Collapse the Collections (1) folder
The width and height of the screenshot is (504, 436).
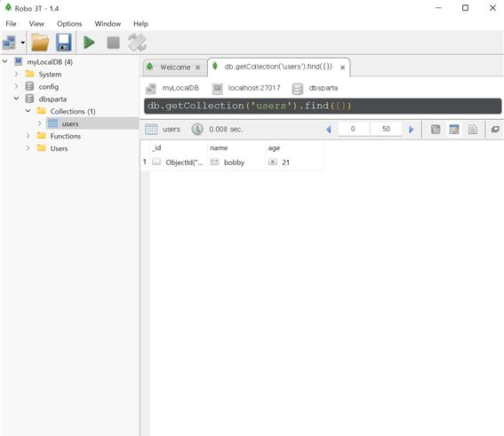click(28, 111)
